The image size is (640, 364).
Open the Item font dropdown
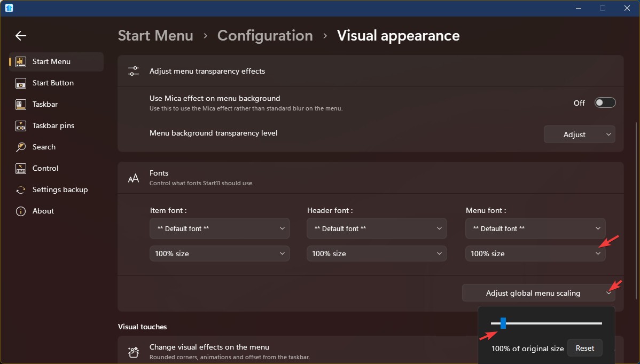coord(220,228)
